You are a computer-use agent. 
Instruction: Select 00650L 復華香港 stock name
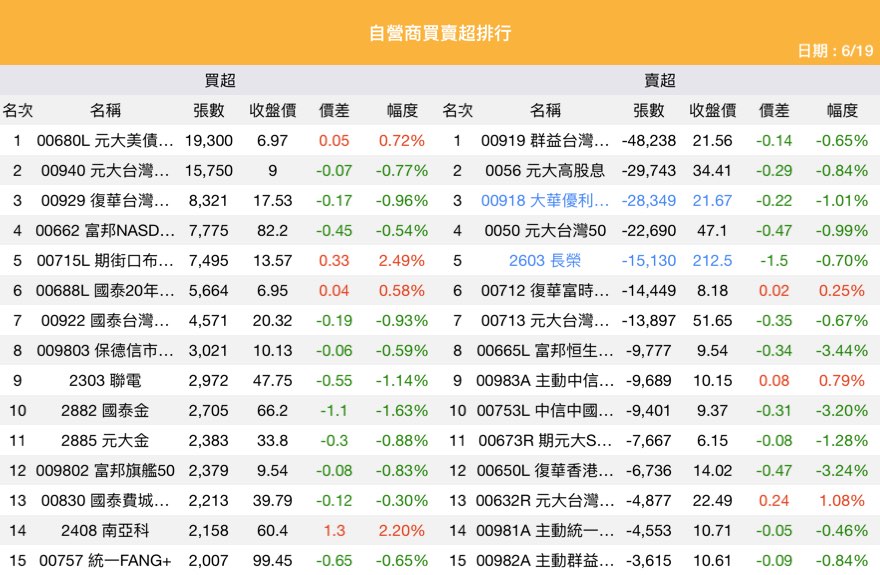pyautogui.click(x=545, y=471)
